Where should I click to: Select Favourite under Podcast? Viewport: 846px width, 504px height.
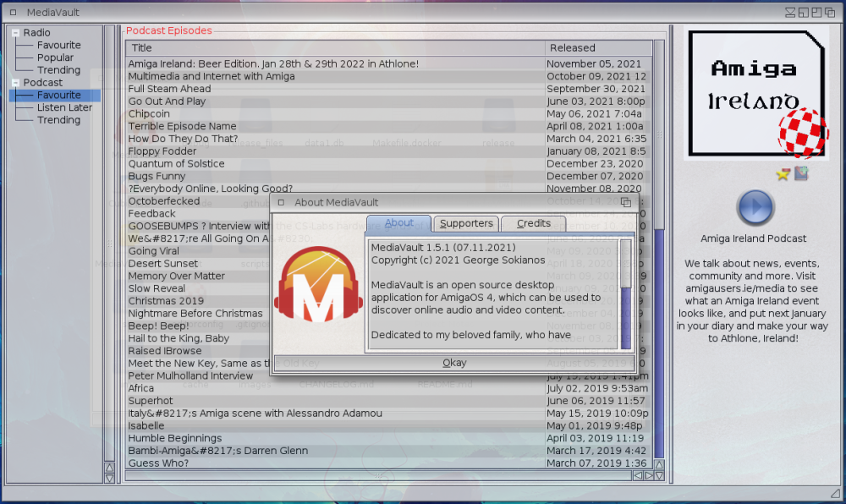(x=59, y=96)
